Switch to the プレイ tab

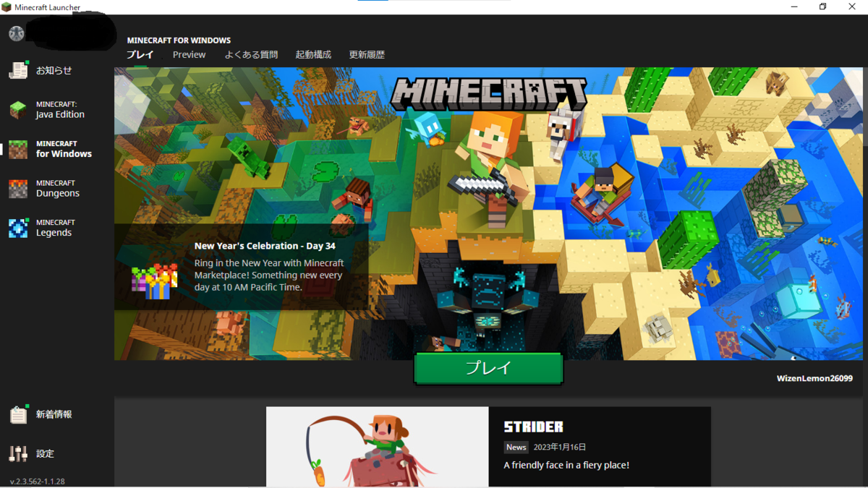pyautogui.click(x=140, y=55)
